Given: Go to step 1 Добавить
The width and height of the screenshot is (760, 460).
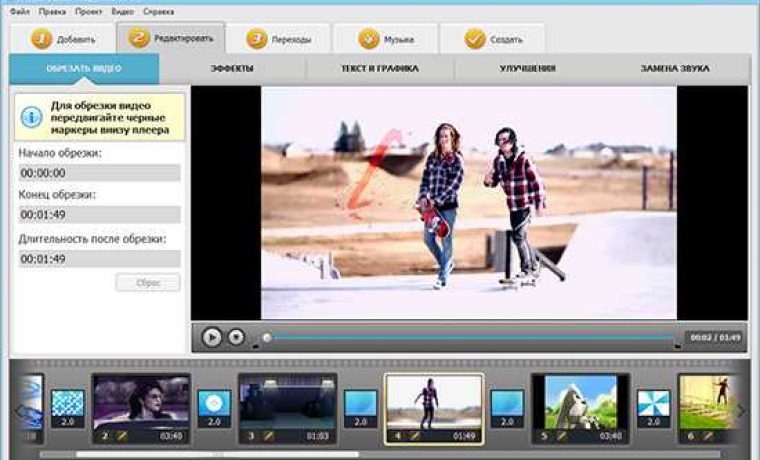Looking at the screenshot, I should tap(63, 39).
